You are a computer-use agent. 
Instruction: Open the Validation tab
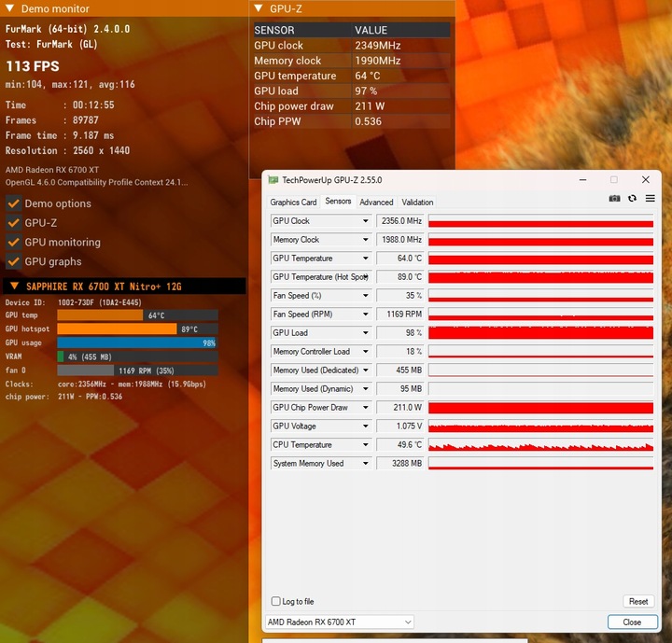point(417,202)
